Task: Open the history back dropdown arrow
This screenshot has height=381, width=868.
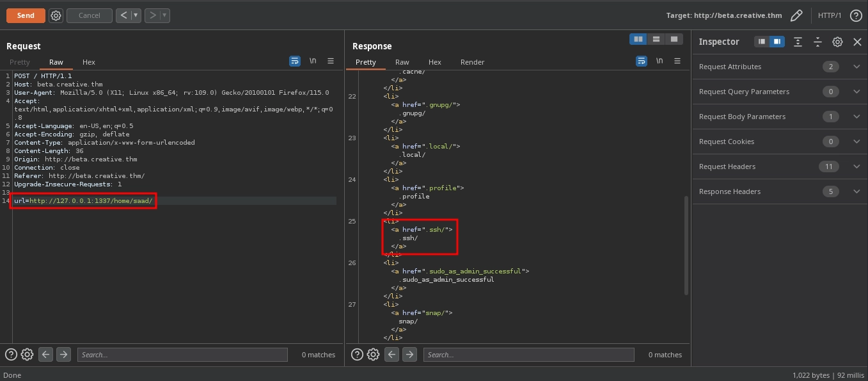Action: pyautogui.click(x=136, y=15)
